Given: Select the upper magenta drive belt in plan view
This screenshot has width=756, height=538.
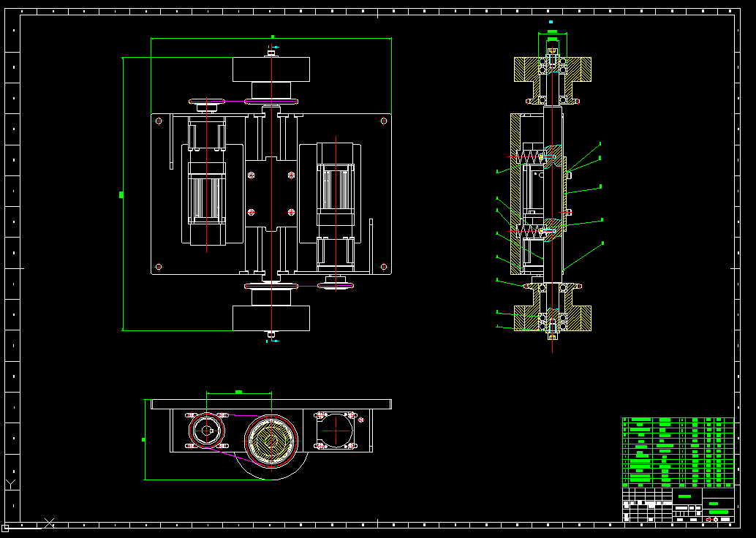Looking at the screenshot, I should [x=243, y=101].
